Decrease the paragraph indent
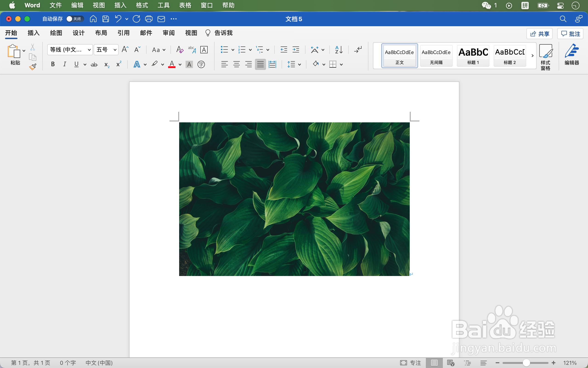The image size is (588, 368). tap(284, 50)
